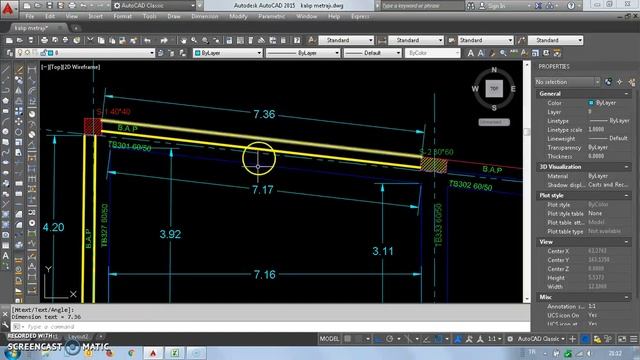Click the Layout2 tab
Image resolution: width=640 pixels, height=360 pixels.
coord(78,337)
